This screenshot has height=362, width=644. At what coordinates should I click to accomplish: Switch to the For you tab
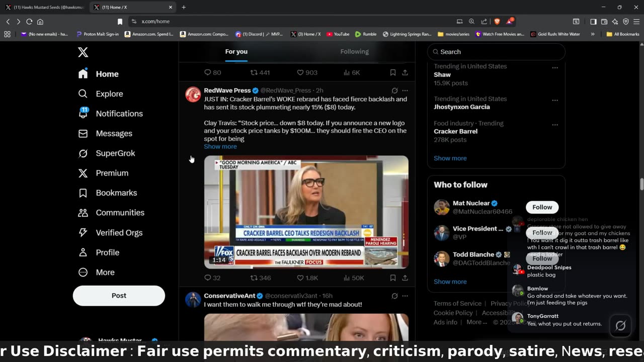236,51
